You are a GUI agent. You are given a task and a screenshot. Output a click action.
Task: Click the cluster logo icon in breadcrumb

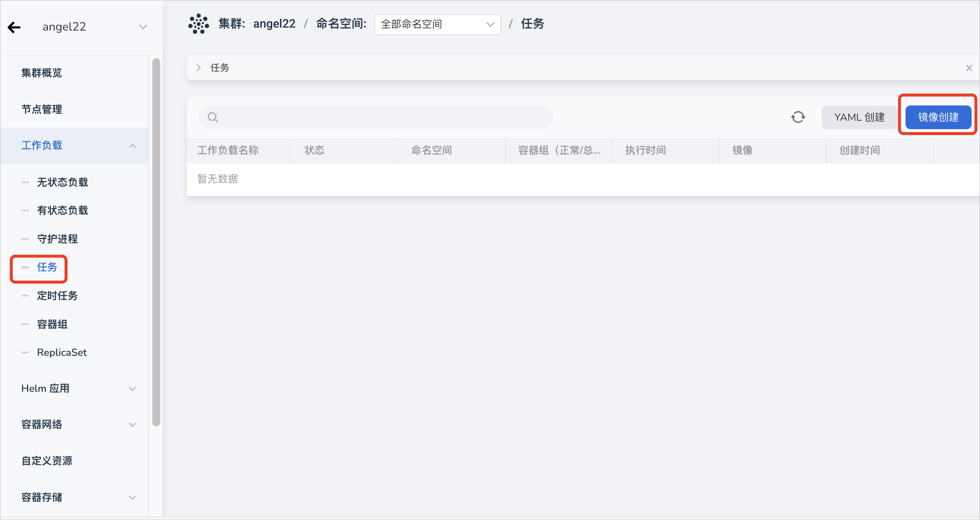click(199, 24)
